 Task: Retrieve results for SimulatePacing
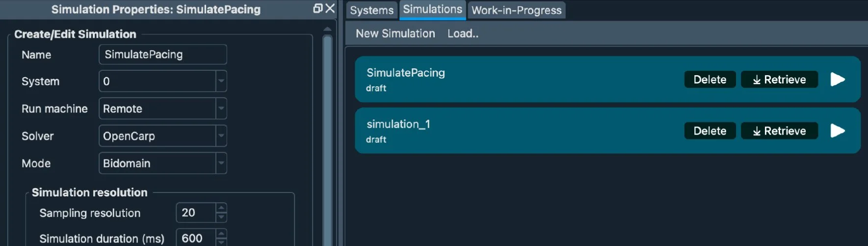tap(779, 80)
